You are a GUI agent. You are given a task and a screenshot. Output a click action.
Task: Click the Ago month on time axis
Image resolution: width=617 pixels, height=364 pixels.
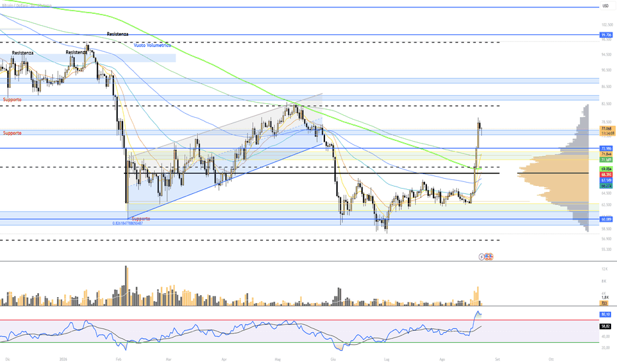click(442, 359)
